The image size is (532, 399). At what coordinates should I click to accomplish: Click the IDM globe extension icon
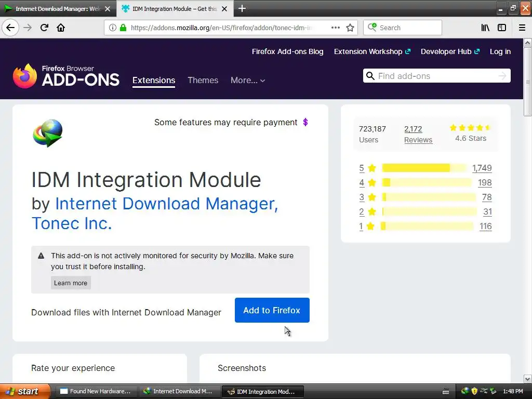(47, 133)
